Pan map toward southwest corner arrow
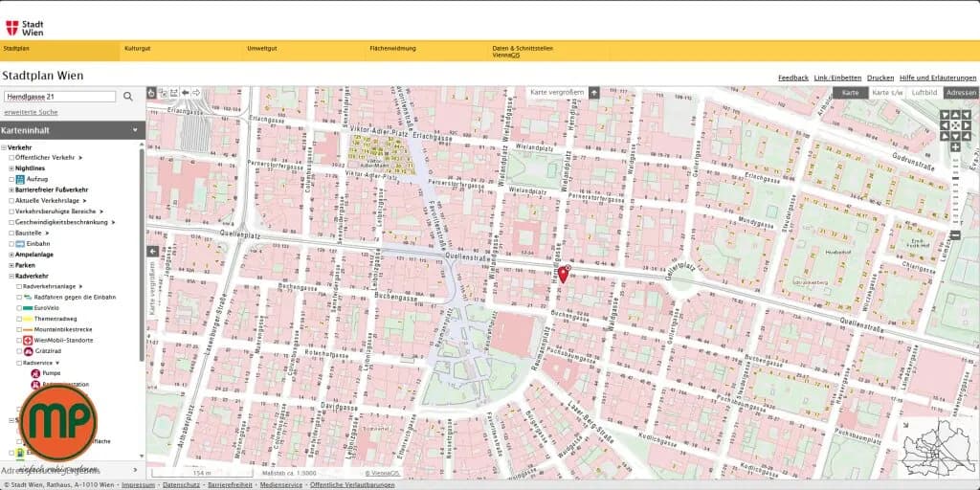This screenshot has width=980, height=490. 945,136
